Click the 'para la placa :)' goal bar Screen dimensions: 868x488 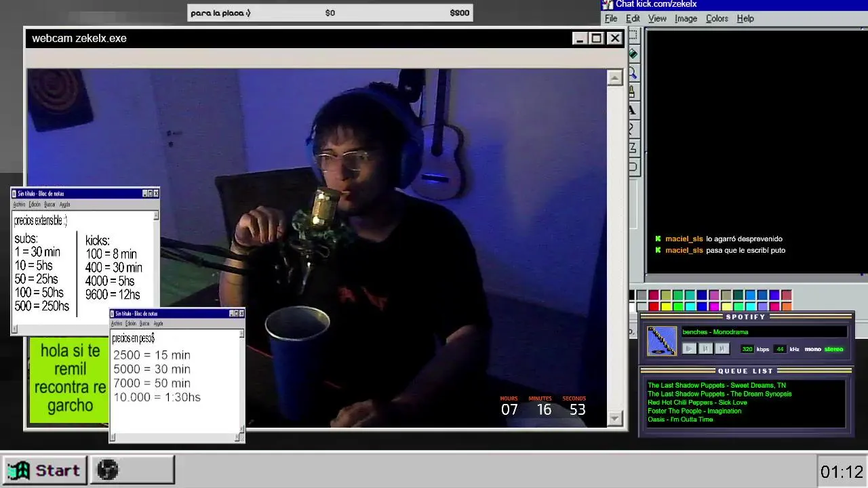[330, 13]
